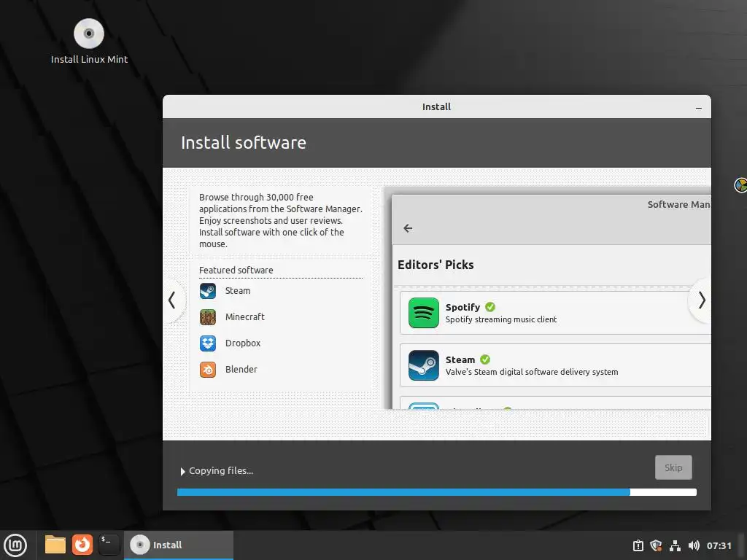Click the removable drives tray icon
Screen dimensions: 747x560
tap(638, 545)
